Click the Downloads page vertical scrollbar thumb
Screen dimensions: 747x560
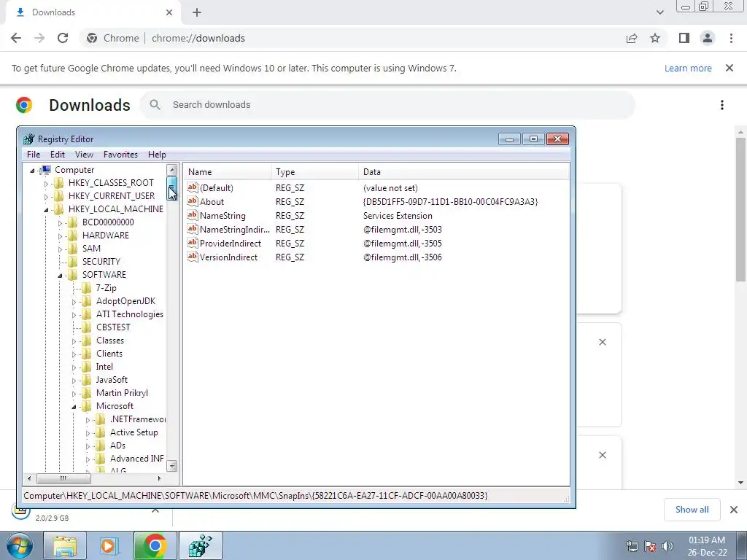(x=740, y=209)
